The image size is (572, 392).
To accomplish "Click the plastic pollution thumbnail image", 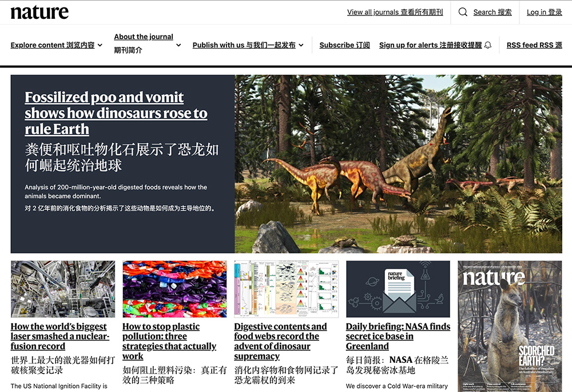I will tap(174, 289).
